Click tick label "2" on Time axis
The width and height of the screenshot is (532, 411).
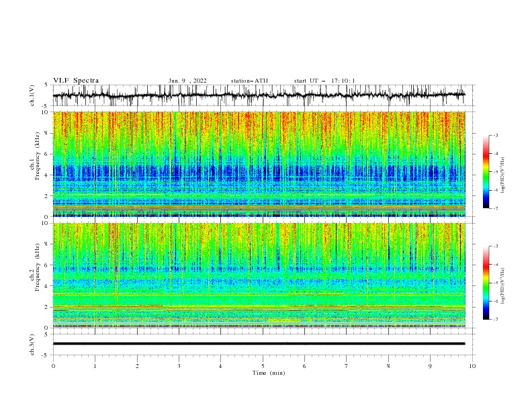[137, 366]
